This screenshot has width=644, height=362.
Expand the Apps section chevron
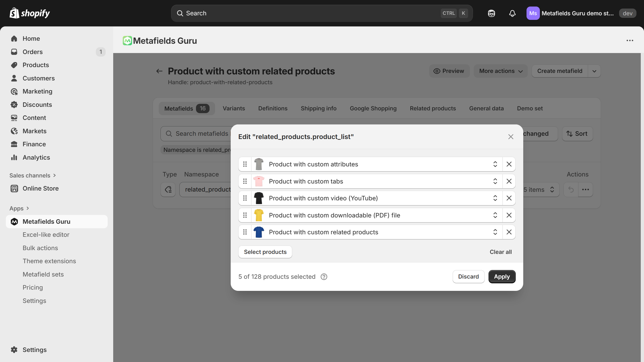coord(28,208)
